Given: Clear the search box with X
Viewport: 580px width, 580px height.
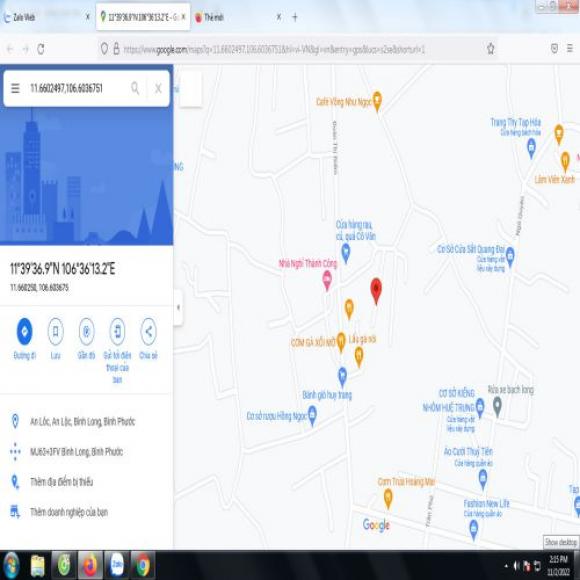Looking at the screenshot, I should click(x=158, y=88).
